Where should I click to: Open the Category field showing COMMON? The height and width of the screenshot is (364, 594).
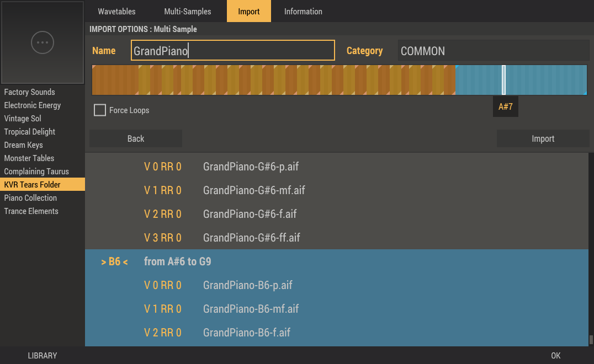tap(493, 51)
